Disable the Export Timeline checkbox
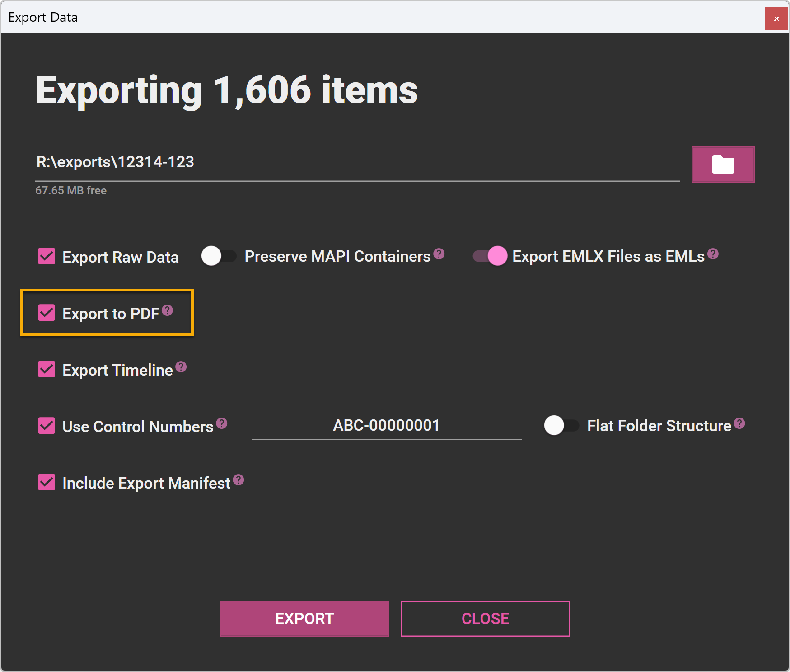Screen dimensions: 790x672 pos(47,369)
